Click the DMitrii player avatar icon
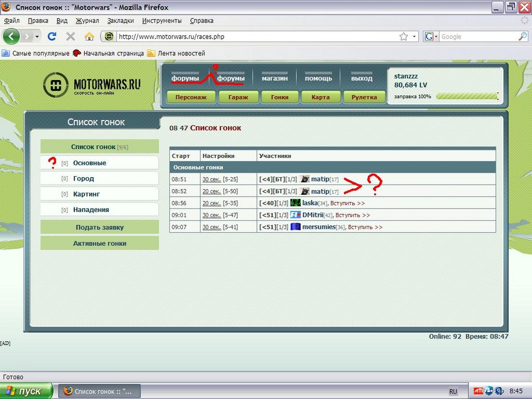532x399 pixels. 295,215
